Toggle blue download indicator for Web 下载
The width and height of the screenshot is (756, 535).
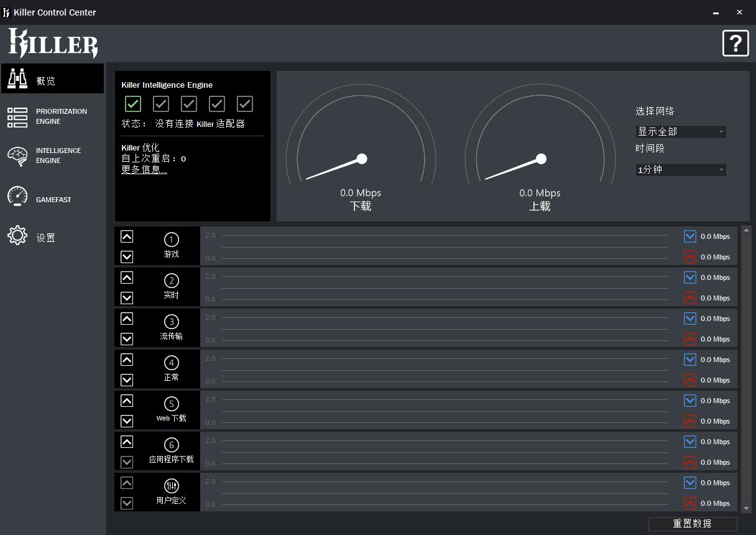pyautogui.click(x=690, y=401)
